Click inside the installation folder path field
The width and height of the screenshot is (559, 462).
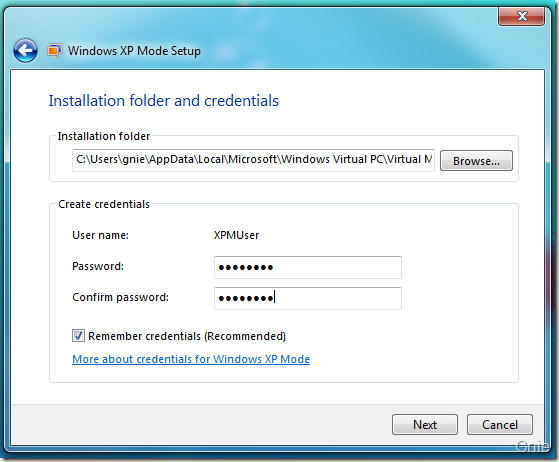253,160
